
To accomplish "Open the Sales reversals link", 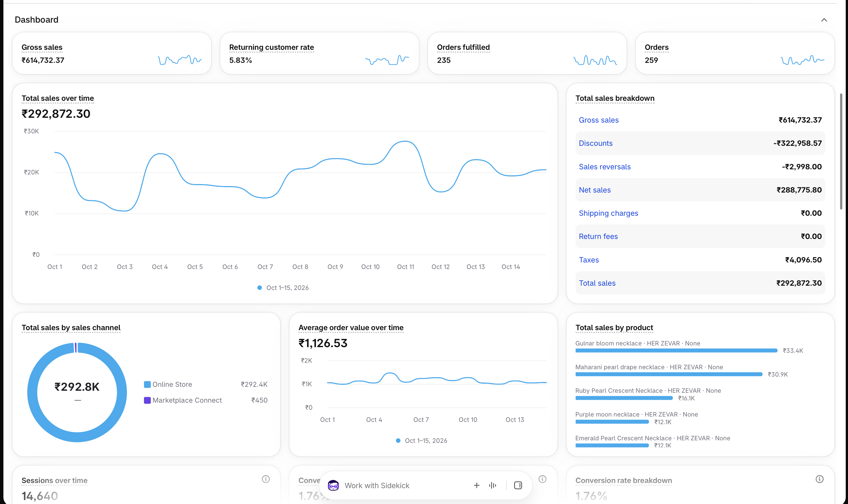I will click(x=605, y=167).
